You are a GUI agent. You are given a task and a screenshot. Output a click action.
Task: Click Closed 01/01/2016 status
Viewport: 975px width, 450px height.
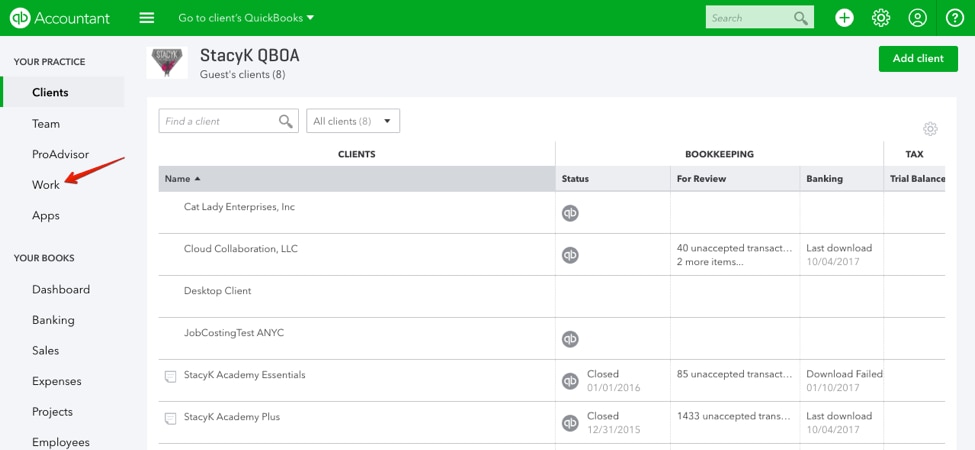pos(613,381)
